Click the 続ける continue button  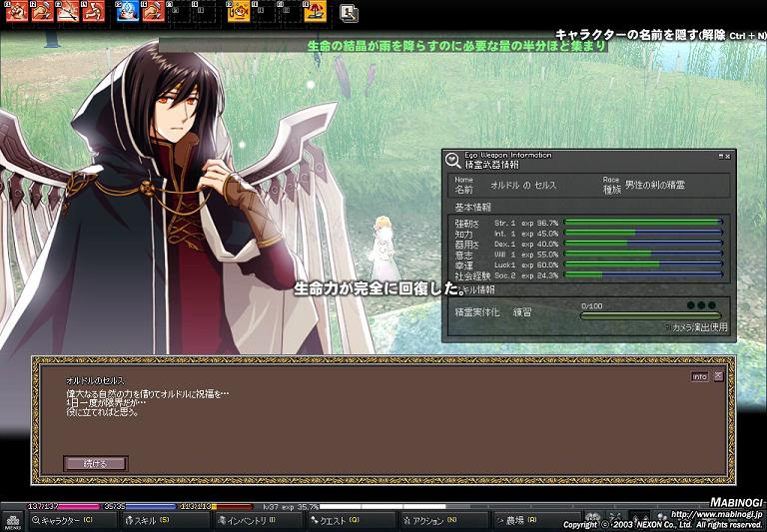(x=96, y=463)
